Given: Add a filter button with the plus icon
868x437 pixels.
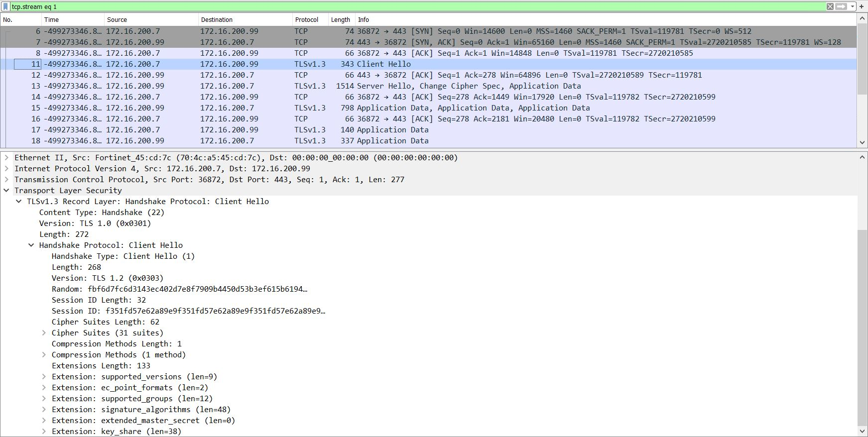Looking at the screenshot, I should click(x=862, y=6).
